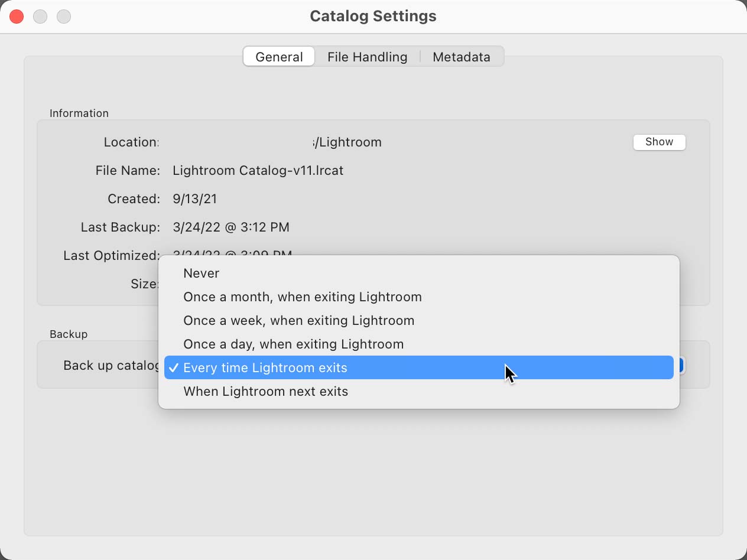
Task: Switch to the Metadata tab
Action: click(x=462, y=57)
